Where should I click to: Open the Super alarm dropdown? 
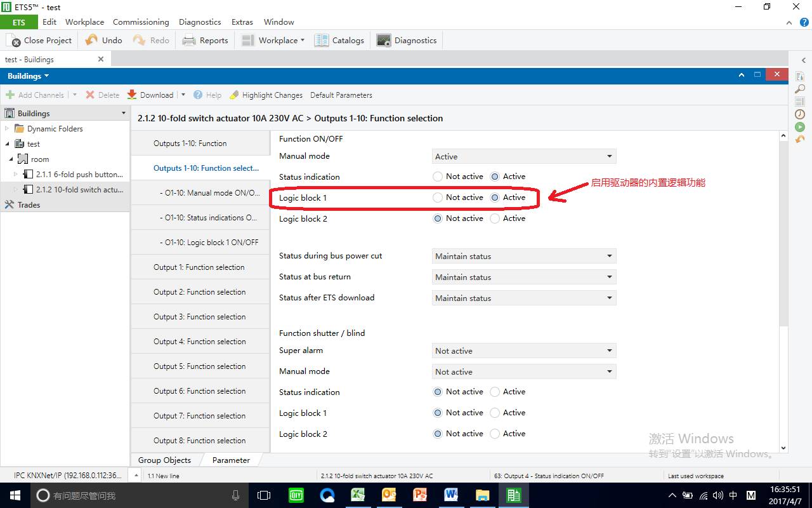coord(524,351)
